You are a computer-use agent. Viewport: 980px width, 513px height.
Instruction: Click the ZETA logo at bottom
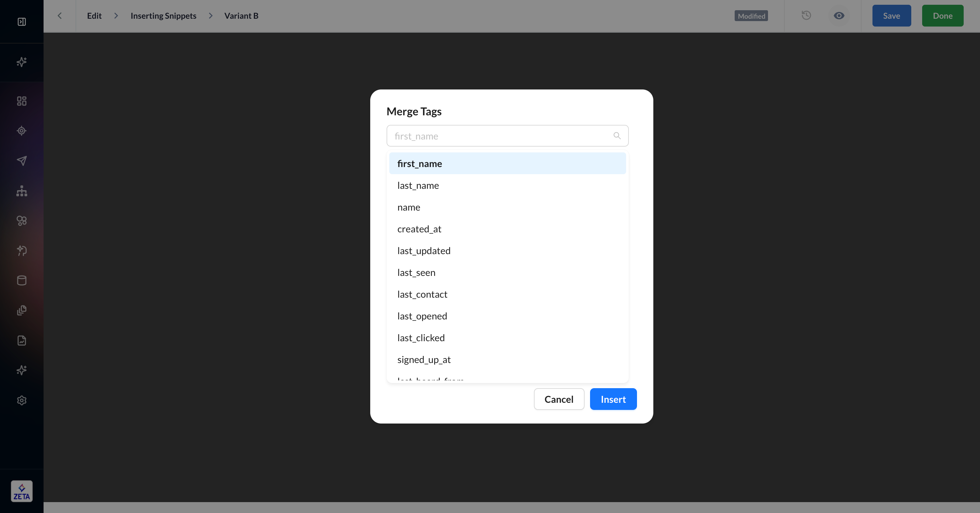point(22,491)
